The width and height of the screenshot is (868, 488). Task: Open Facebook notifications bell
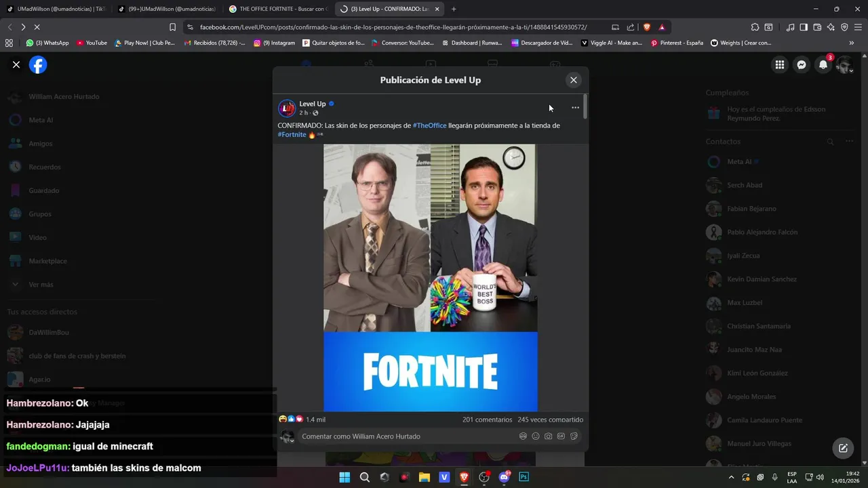tap(823, 65)
